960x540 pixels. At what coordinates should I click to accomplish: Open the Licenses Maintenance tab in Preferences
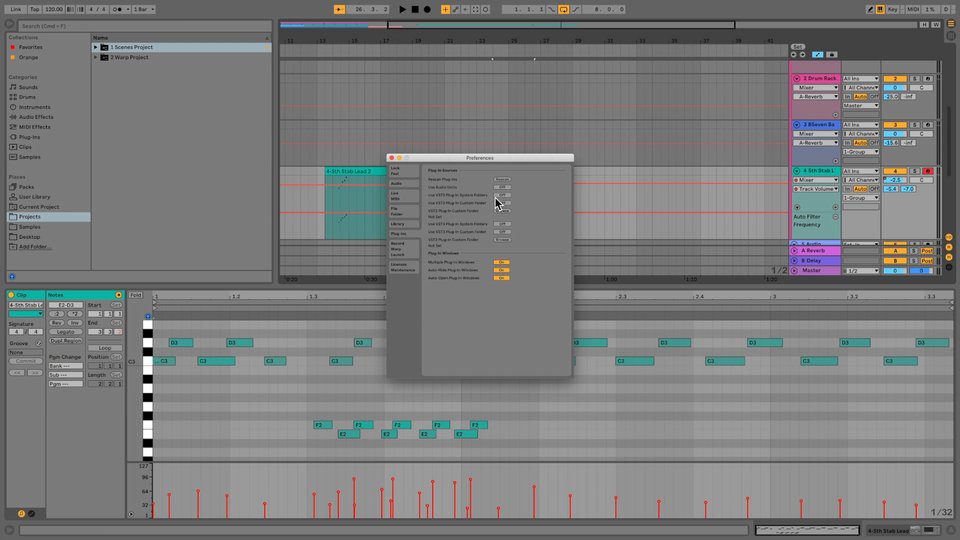(403, 267)
